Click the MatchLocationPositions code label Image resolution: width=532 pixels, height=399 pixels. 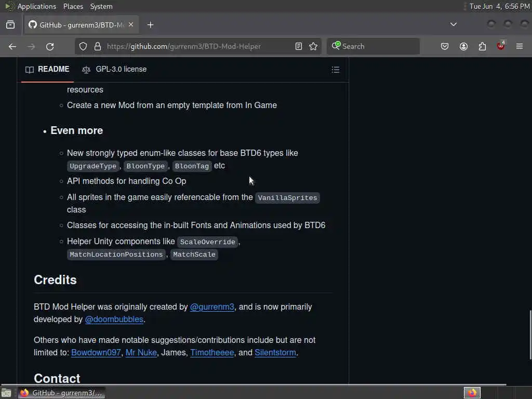click(x=116, y=255)
